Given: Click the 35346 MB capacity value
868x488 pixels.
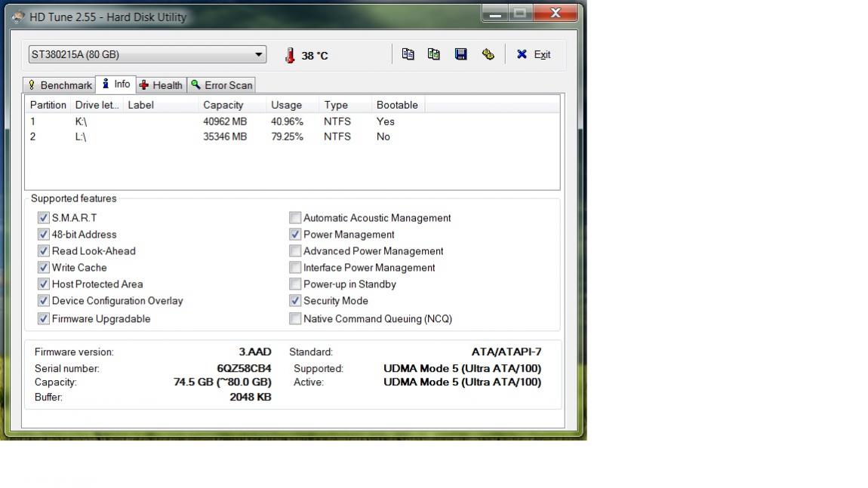Looking at the screenshot, I should [225, 137].
